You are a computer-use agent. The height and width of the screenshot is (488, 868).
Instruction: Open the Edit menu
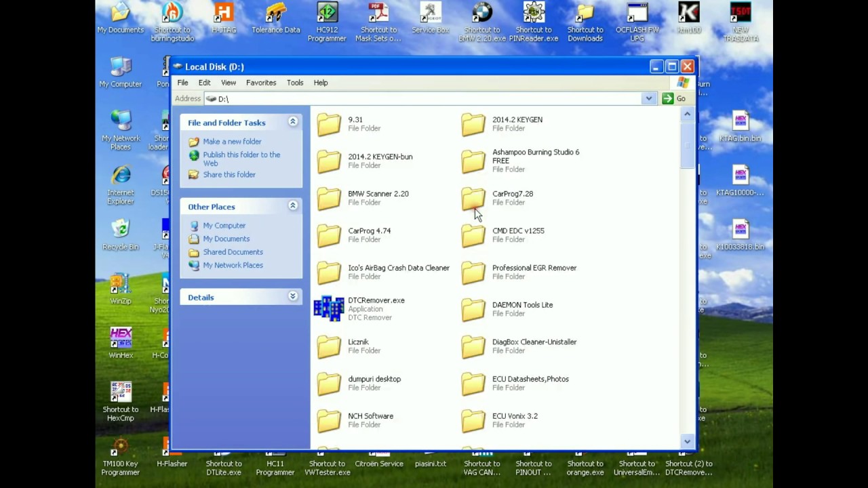pyautogui.click(x=204, y=83)
